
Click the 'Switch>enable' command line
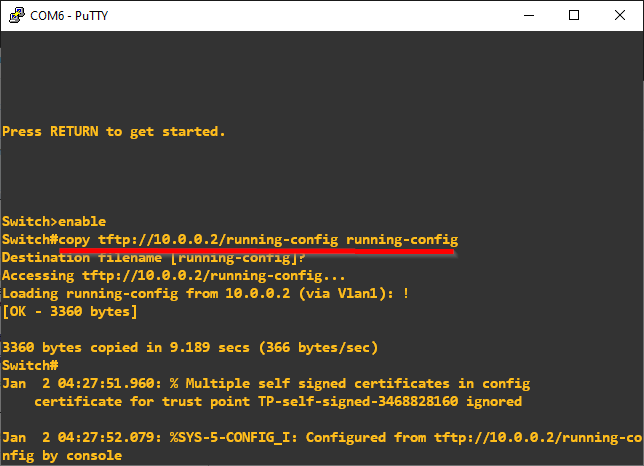pyautogui.click(x=54, y=221)
